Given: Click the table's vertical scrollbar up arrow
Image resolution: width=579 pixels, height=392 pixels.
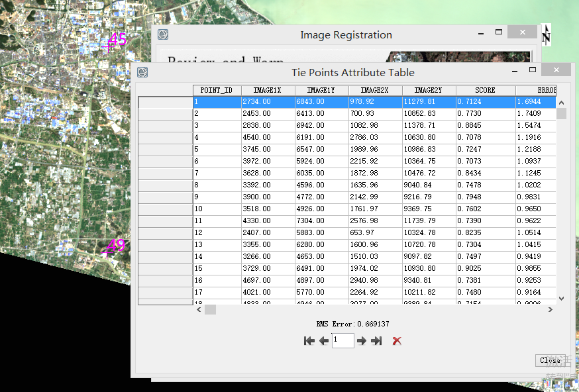Looking at the screenshot, I should [562, 103].
